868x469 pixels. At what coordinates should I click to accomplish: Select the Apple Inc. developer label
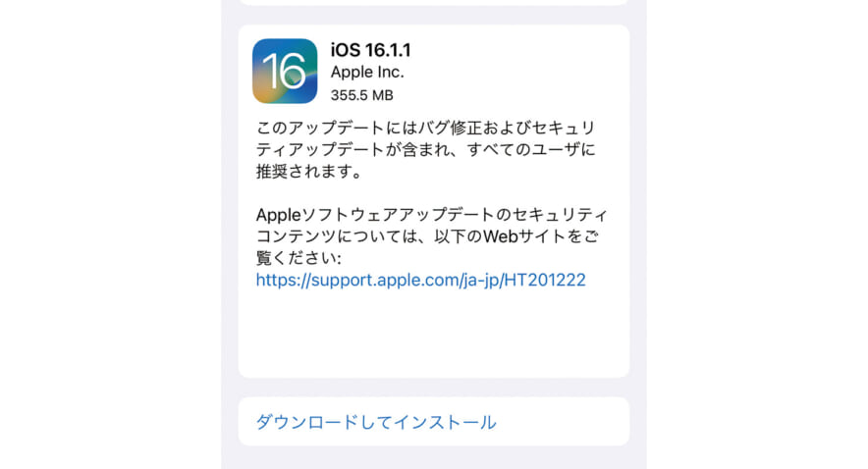click(x=367, y=72)
